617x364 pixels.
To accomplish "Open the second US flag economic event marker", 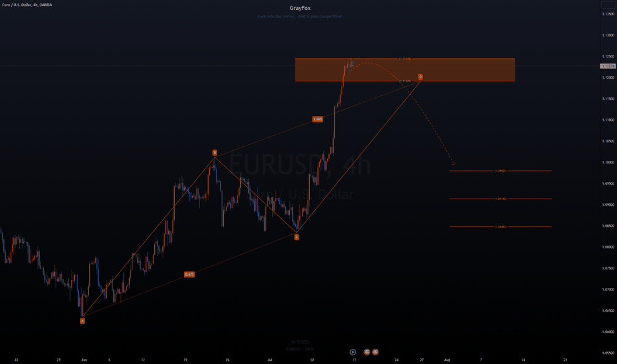I will tap(375, 352).
